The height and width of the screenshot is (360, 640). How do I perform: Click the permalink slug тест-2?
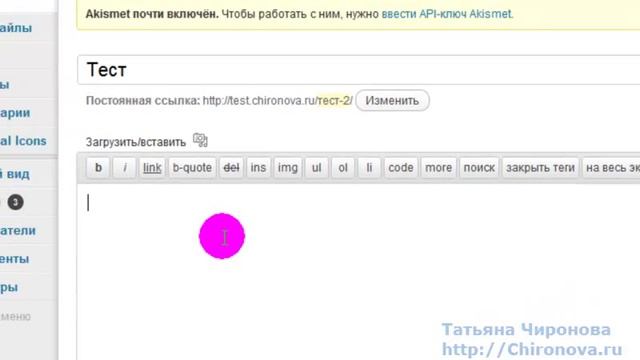[x=334, y=100]
